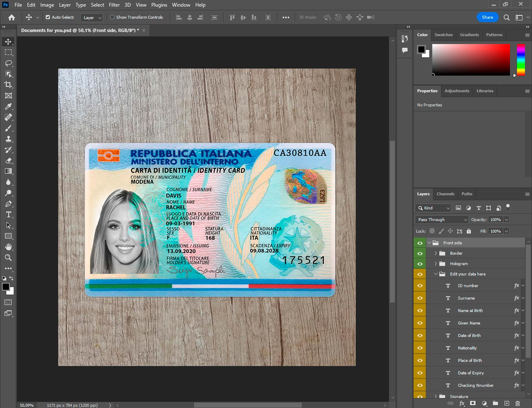
Task: Select the Zoom tool in toolbar
Action: coord(9,258)
